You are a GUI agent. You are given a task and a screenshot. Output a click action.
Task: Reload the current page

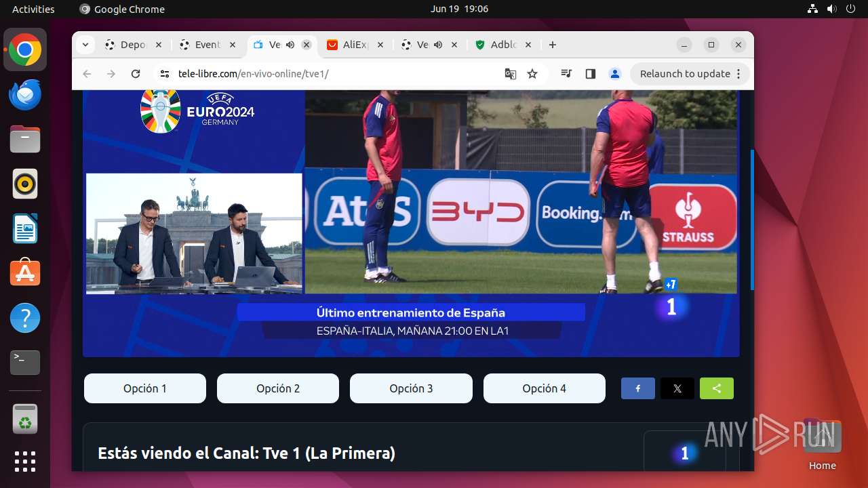point(136,74)
